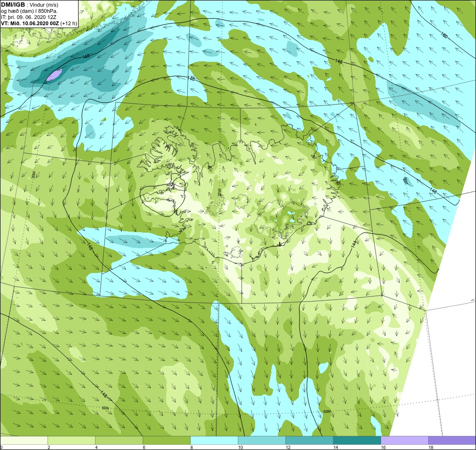Select the 2–4 m/s light green swatch
Viewport: 476px width, 450px height.
pos(72,440)
